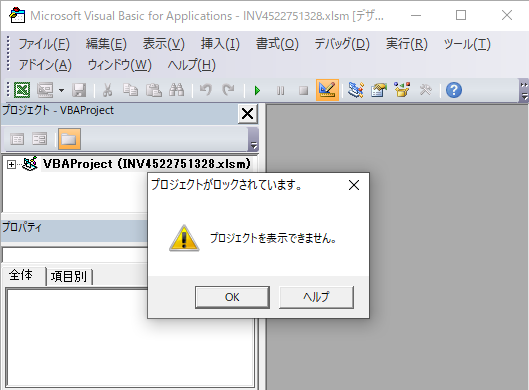This screenshot has height=390, width=529.
Task: Open 編集(E) menu
Action: [x=106, y=44]
